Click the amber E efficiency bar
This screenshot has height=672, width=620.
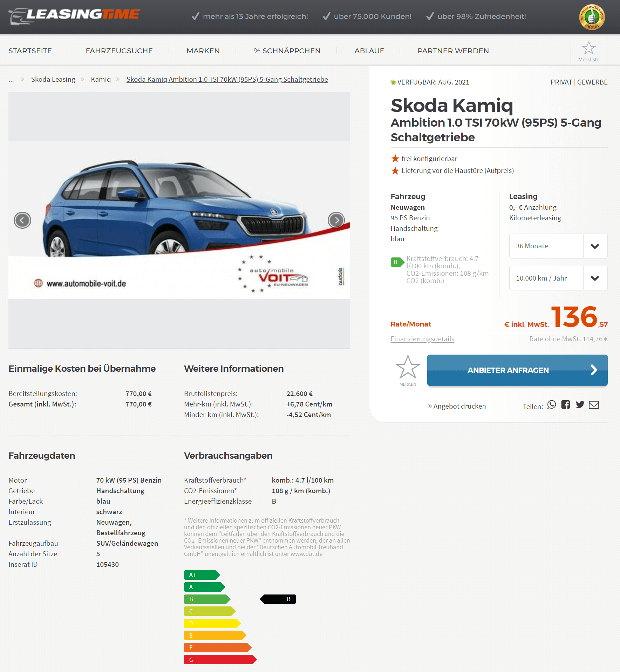215,635
